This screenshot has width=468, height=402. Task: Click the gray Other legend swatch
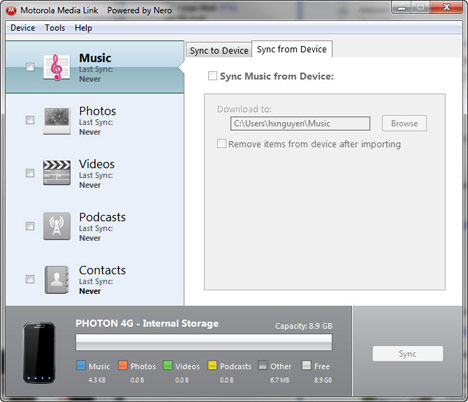[x=263, y=365]
